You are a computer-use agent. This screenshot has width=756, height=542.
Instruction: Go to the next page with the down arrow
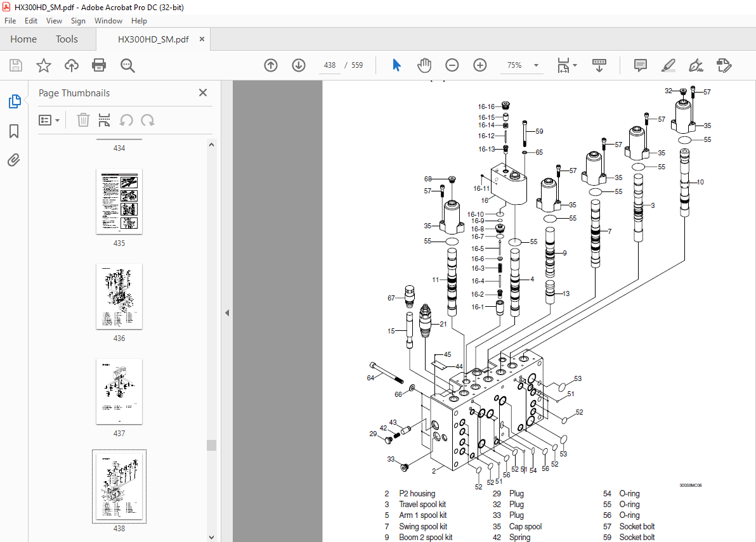[299, 65]
